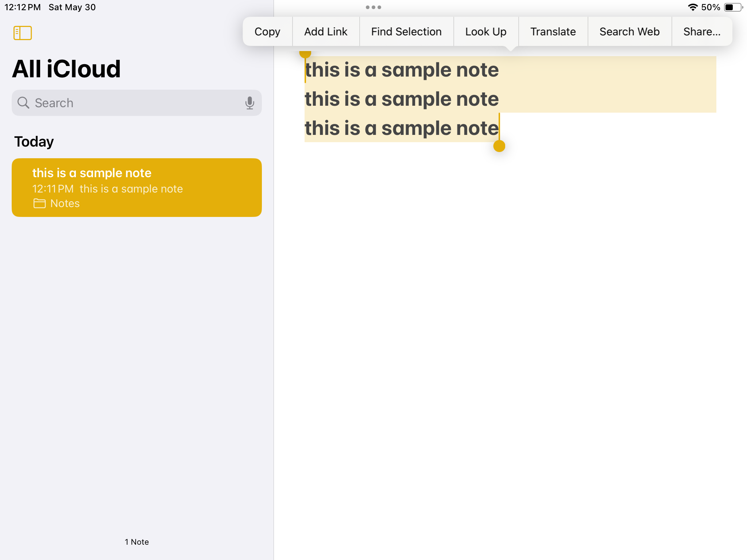Tap the 'Today' section header
This screenshot has width=747, height=560.
(x=34, y=141)
